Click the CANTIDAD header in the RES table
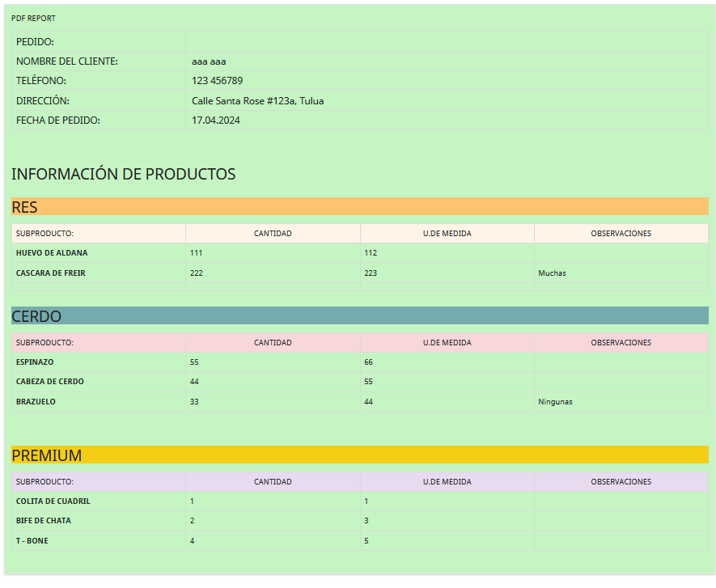 tap(273, 234)
